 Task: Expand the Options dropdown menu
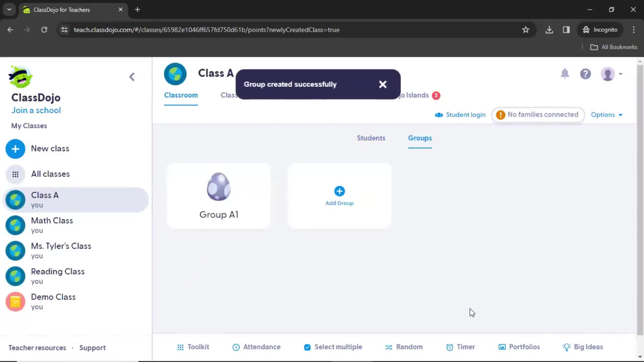click(x=606, y=115)
